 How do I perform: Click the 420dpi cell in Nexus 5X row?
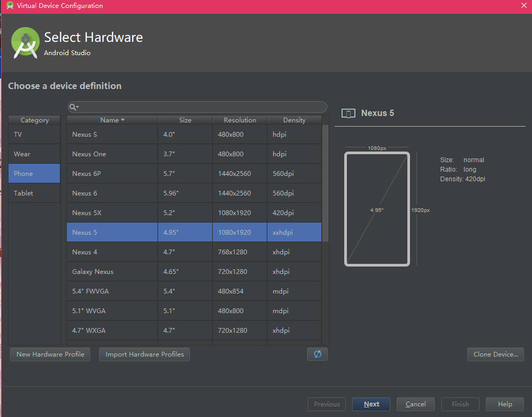294,213
